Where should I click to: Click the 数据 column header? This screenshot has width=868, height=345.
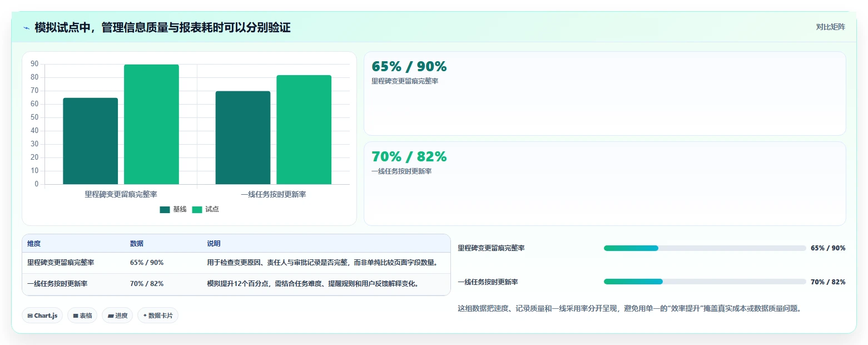pos(137,244)
